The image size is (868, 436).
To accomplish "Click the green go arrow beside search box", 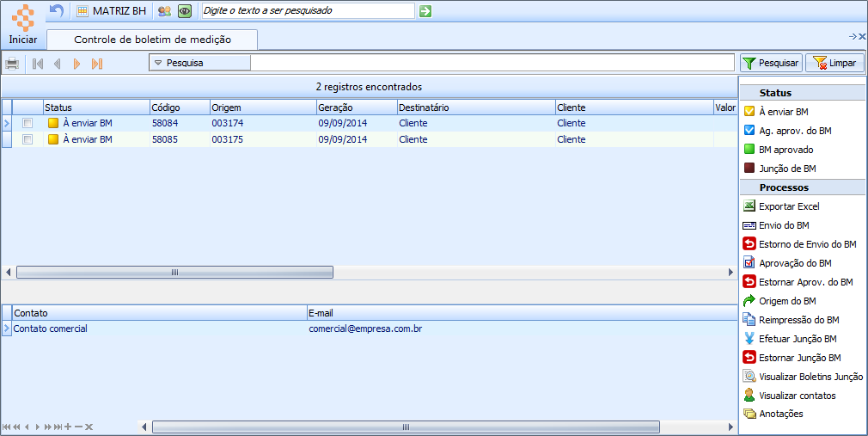I will [x=425, y=11].
